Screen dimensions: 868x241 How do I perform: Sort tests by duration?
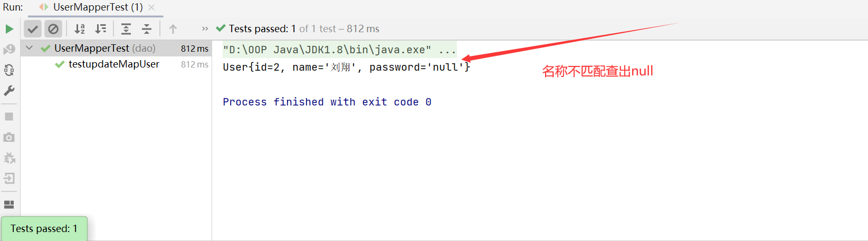[100, 29]
